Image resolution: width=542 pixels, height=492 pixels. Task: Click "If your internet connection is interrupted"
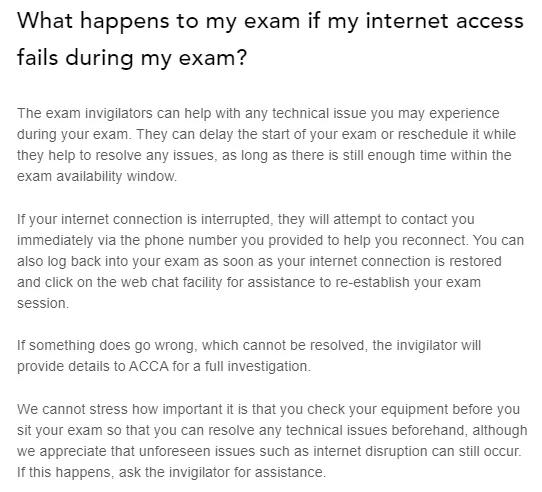[143, 220]
